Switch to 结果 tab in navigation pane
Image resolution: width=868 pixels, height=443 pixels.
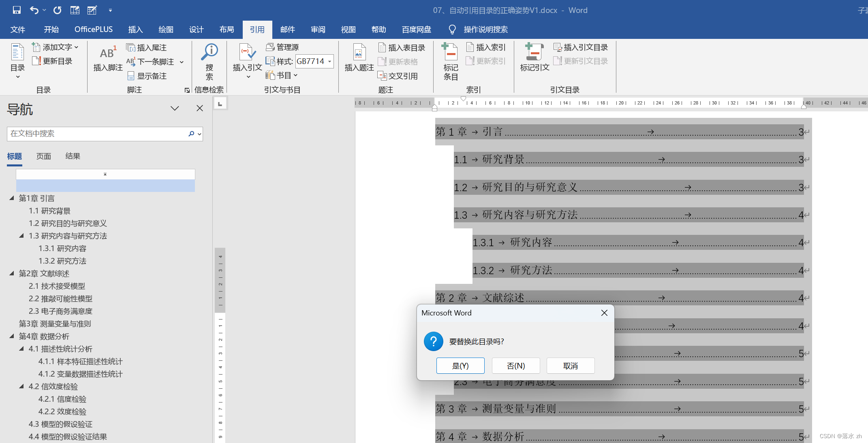(73, 156)
